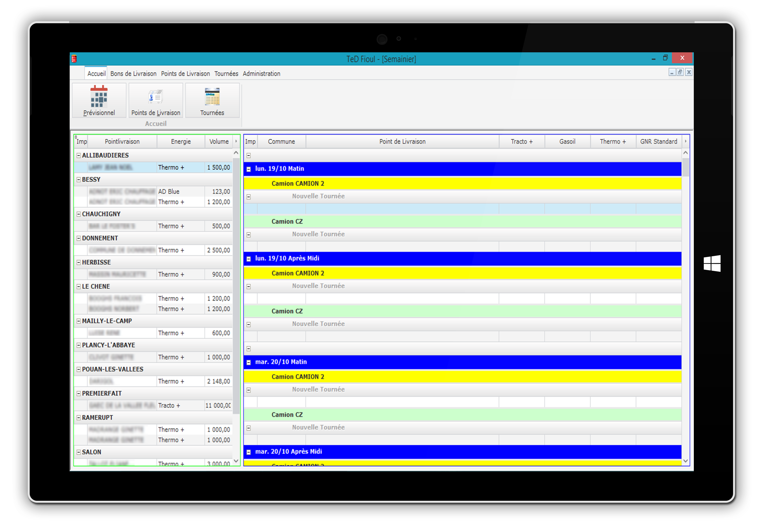Click the down arrow of left list scrollbar

pos(236,460)
